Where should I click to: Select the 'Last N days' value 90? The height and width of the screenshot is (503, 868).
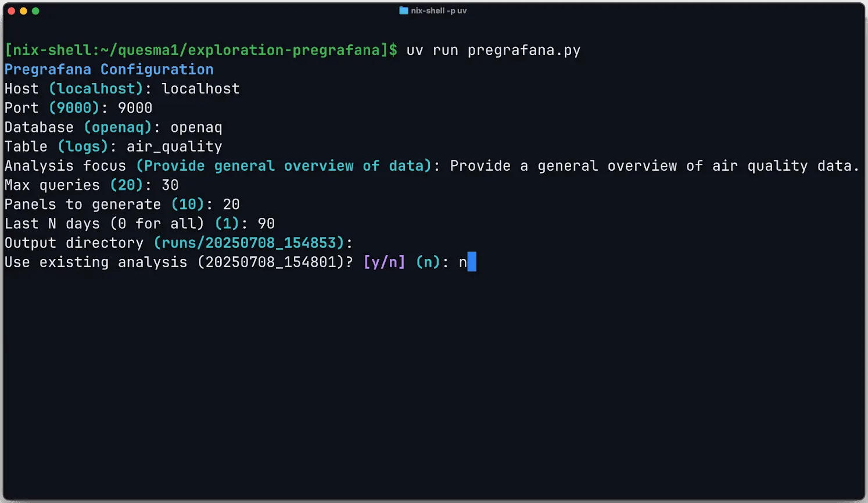click(267, 223)
